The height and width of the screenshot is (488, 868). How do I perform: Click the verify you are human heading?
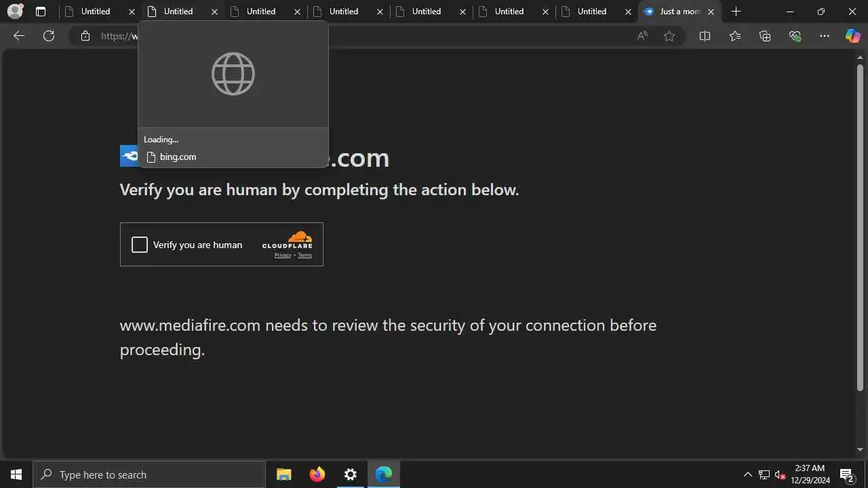[319, 190]
